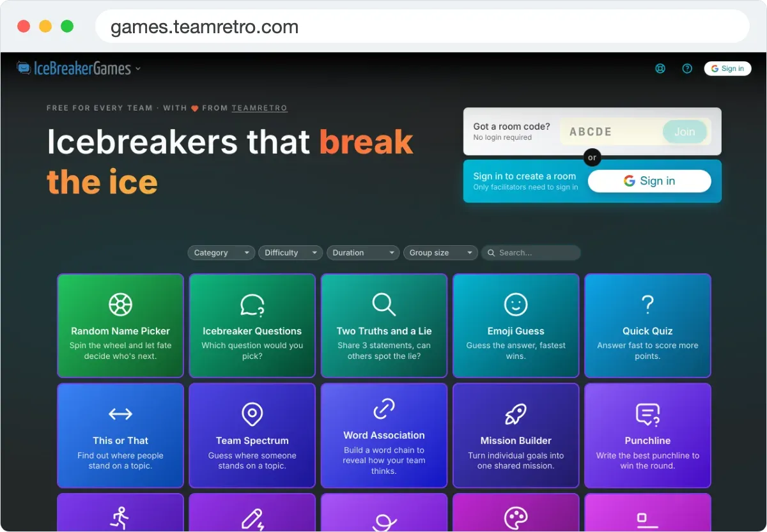Viewport: 767px width, 532px height.
Task: Open the Random Name Picker title
Action: [x=120, y=331]
